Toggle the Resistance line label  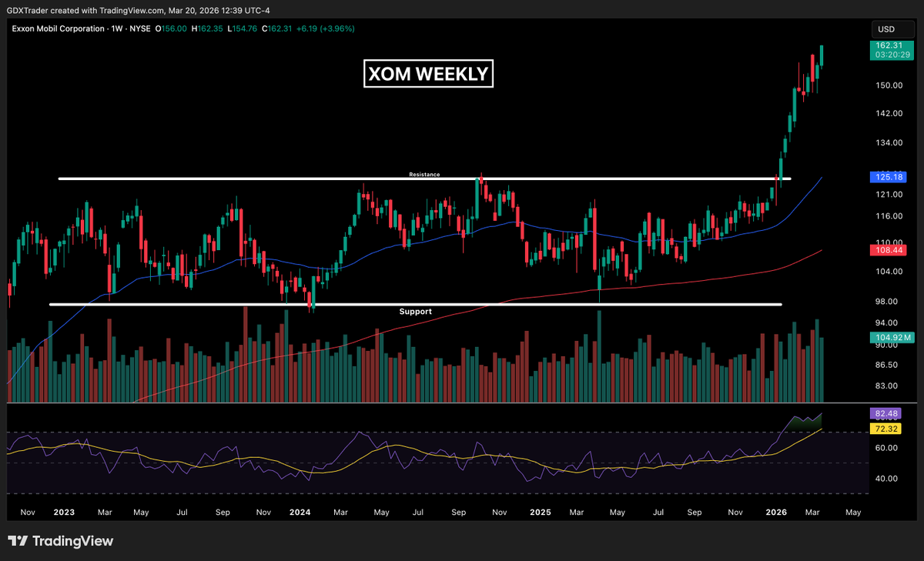423,175
